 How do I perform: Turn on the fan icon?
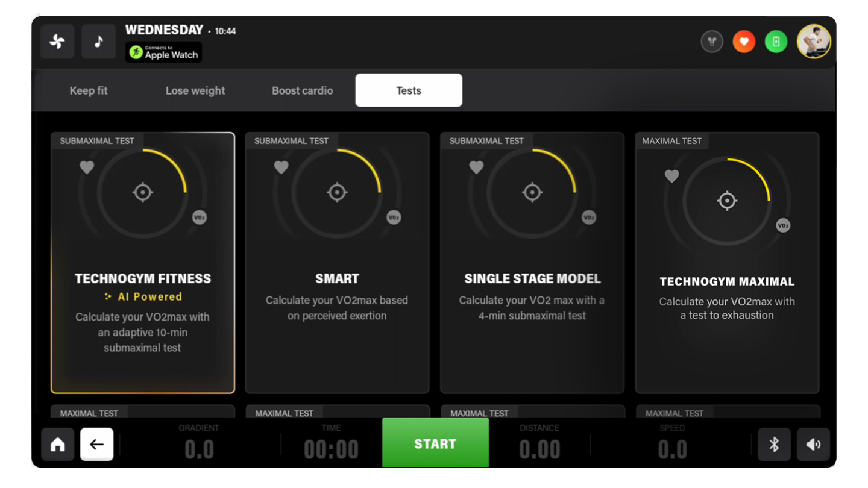57,42
